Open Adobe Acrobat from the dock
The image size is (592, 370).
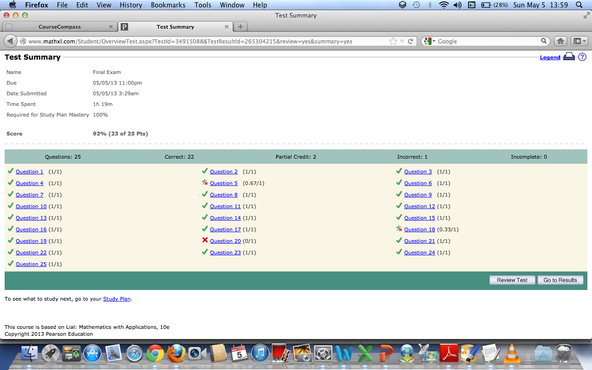(x=449, y=353)
